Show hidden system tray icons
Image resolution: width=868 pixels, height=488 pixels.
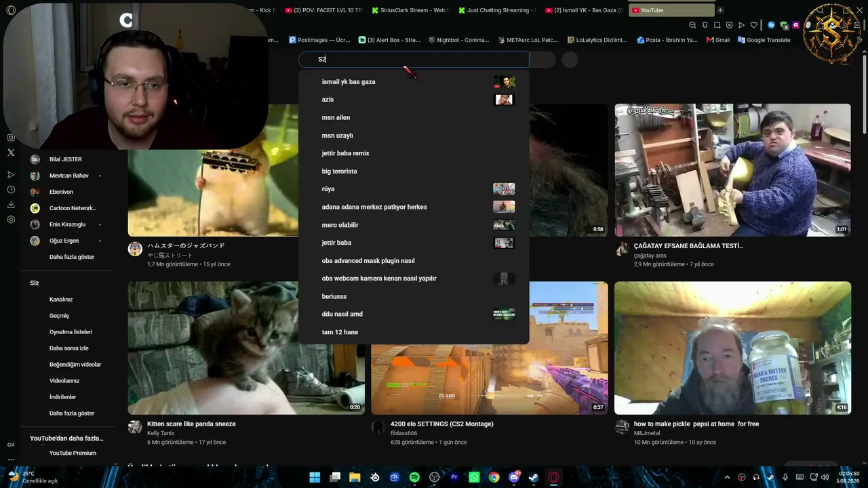(727, 477)
